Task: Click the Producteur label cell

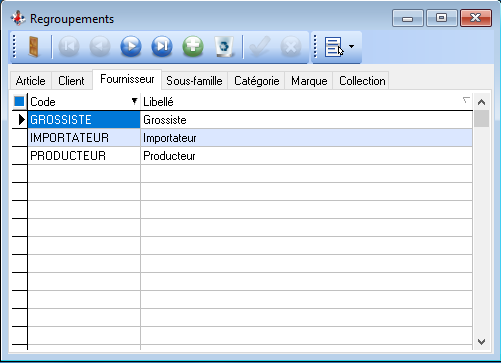Action: (x=306, y=156)
